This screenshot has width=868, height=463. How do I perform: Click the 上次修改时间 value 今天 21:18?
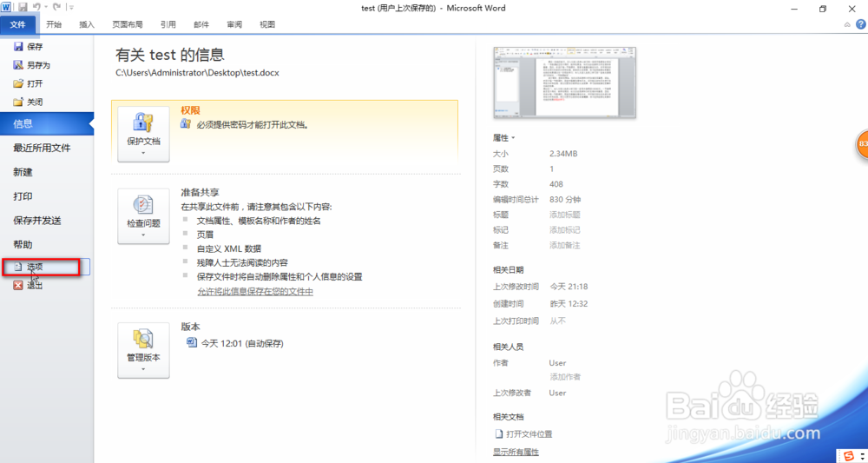569,287
